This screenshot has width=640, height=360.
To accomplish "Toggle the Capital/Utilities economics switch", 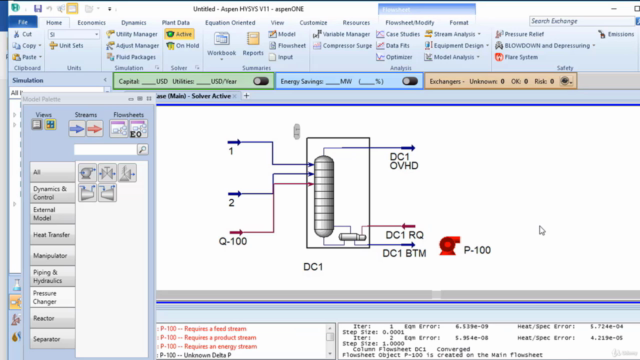I will 260,81.
